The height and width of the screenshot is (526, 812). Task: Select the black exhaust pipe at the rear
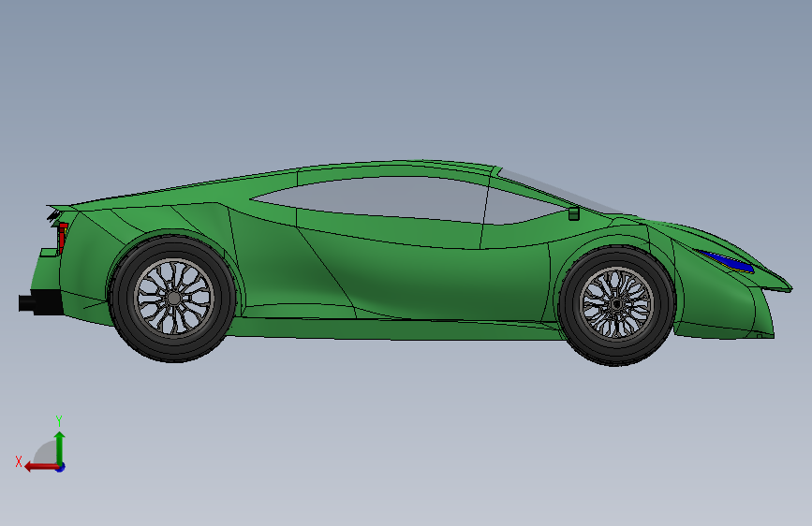tap(40, 302)
